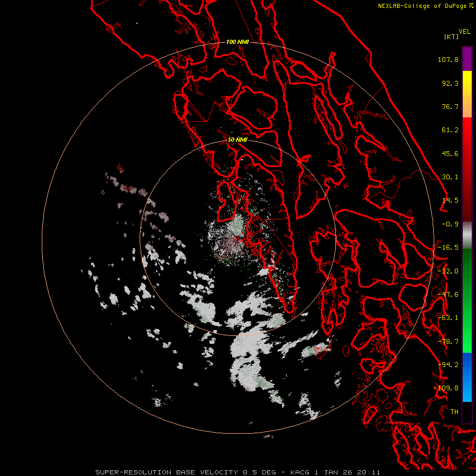Pick the blue segment of the color bar
The height and width of the screenshot is (476, 476).
coord(467,377)
